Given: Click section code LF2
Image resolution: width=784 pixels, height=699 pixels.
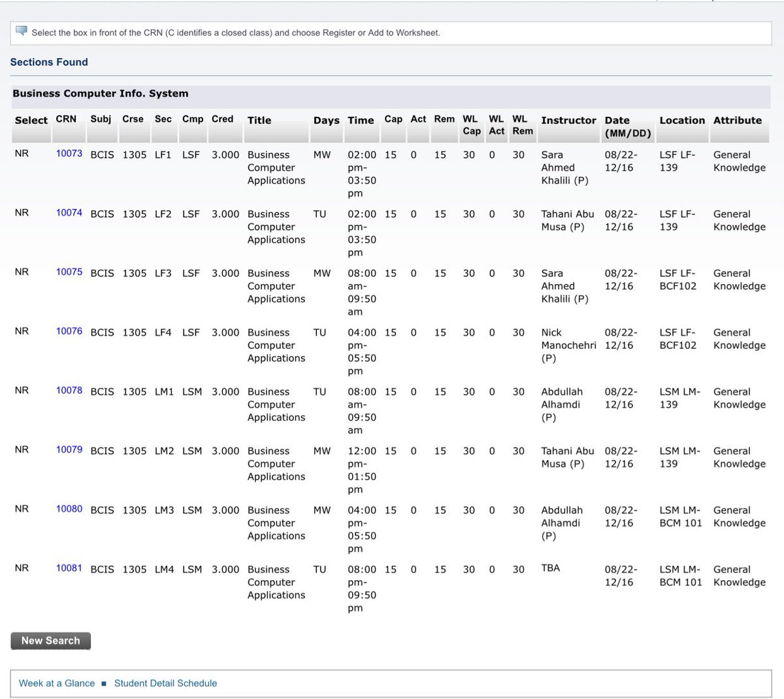Looking at the screenshot, I should (163, 214).
